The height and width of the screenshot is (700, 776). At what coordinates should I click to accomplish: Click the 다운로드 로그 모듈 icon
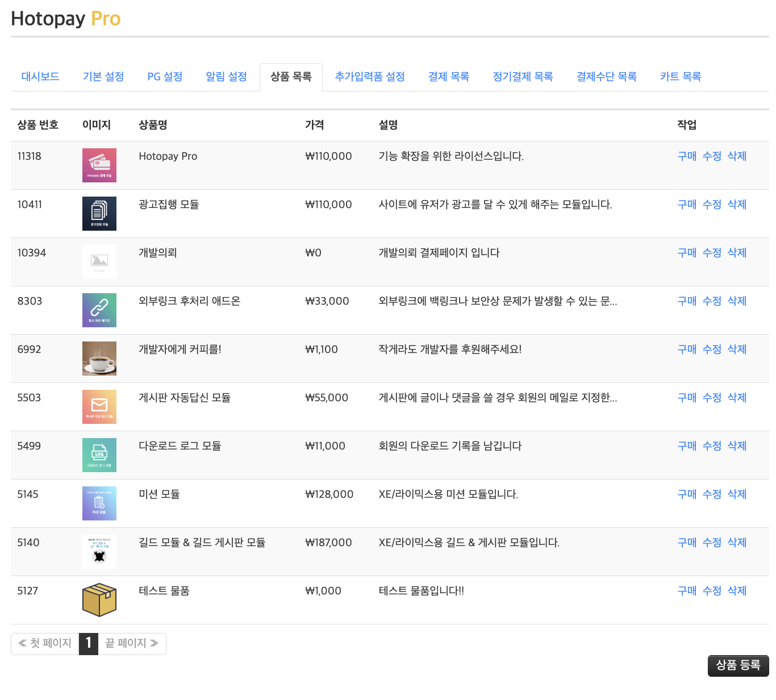99,455
